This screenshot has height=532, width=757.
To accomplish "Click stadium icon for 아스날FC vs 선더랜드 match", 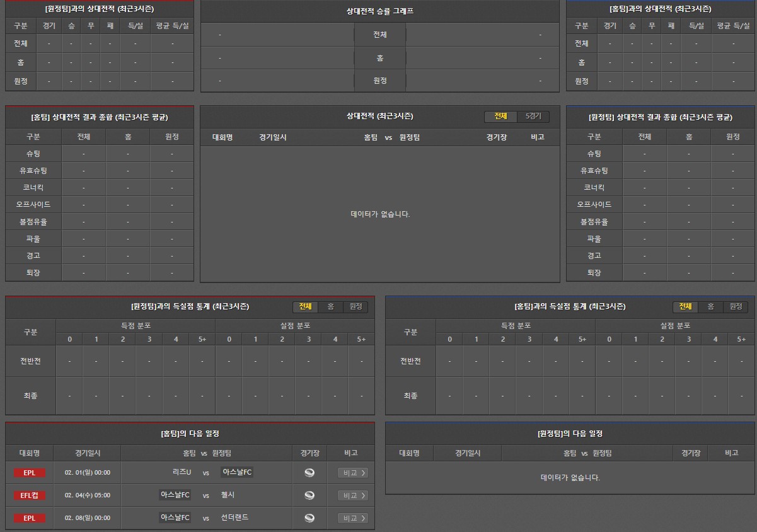I will pyautogui.click(x=309, y=518).
